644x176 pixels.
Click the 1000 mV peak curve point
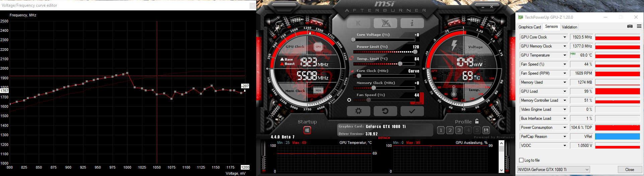127,73
